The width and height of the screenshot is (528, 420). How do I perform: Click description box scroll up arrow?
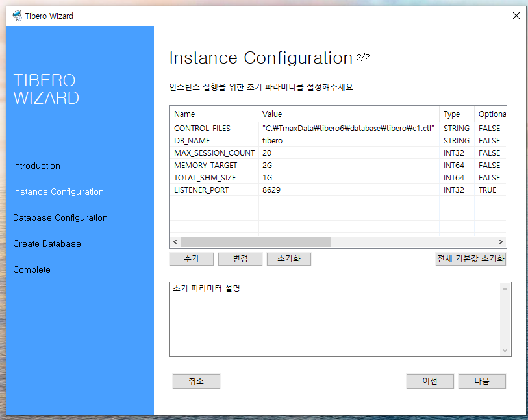pos(505,289)
